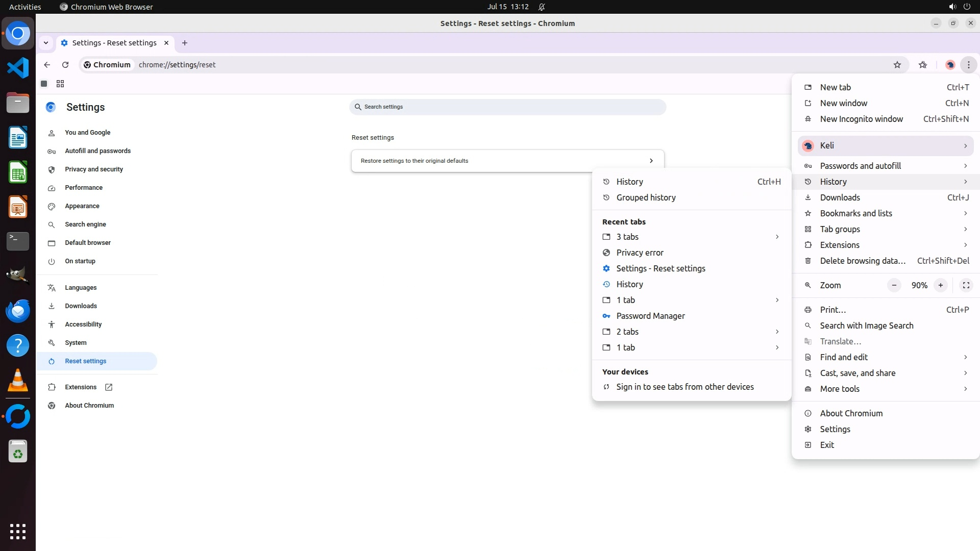
Task: Open Privacy and security settings section
Action: [94, 169]
